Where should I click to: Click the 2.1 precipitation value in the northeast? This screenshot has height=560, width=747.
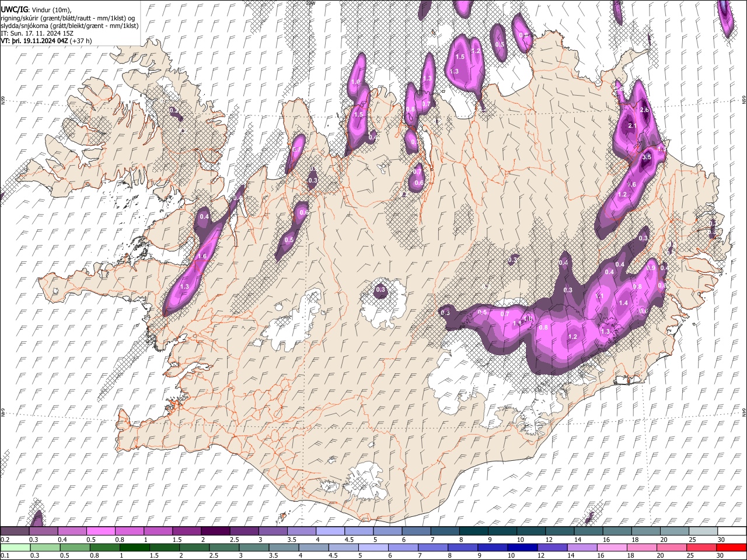[x=632, y=125]
